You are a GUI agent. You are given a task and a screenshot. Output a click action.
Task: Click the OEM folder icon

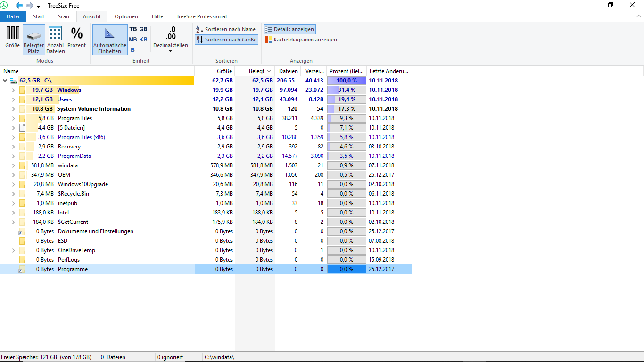22,175
